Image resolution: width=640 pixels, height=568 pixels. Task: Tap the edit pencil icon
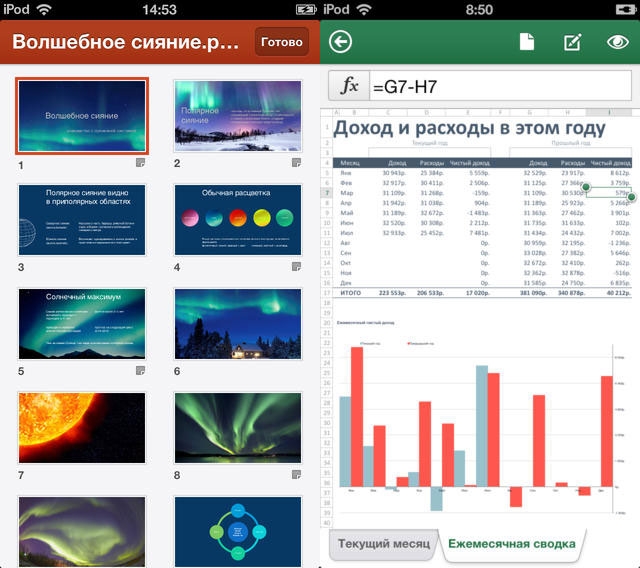[573, 42]
